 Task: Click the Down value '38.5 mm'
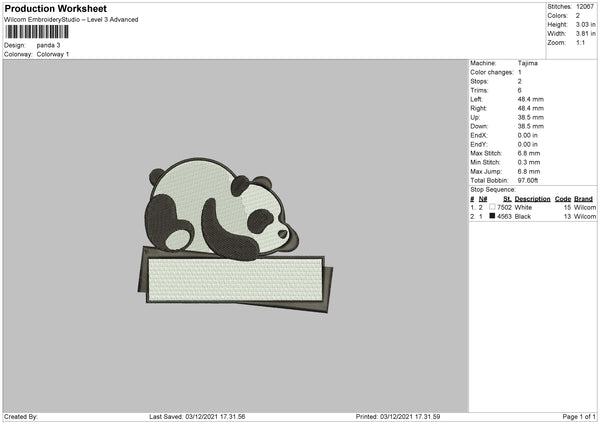coord(531,126)
